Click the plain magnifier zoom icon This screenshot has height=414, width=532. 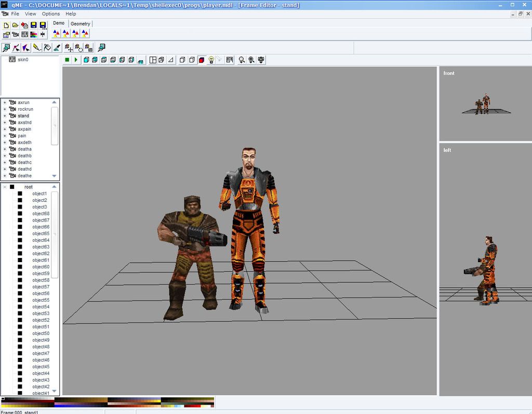tap(242, 60)
